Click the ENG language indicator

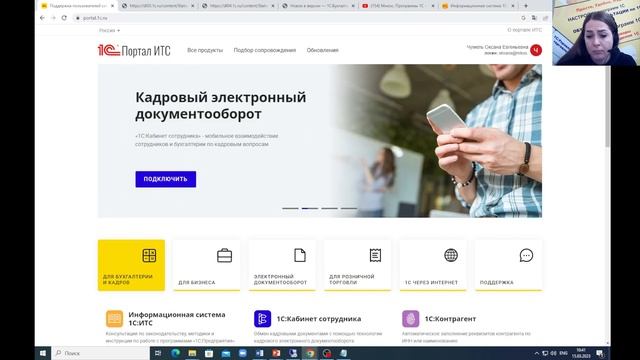pos(564,353)
